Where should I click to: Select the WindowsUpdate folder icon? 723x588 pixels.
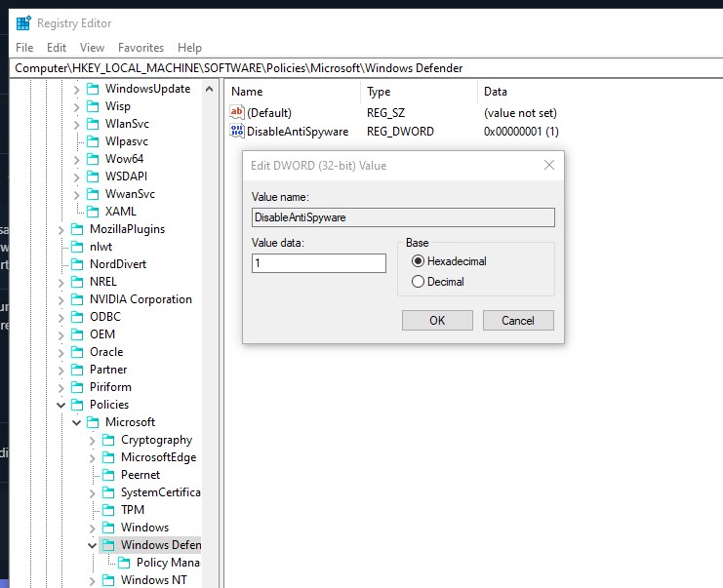pyautogui.click(x=93, y=89)
